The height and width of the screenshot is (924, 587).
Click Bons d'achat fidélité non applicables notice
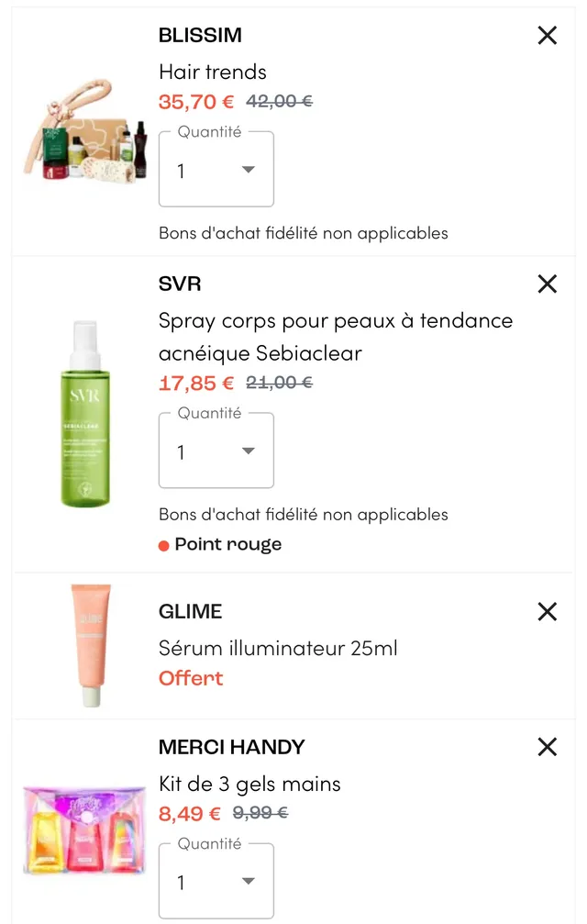tap(303, 233)
